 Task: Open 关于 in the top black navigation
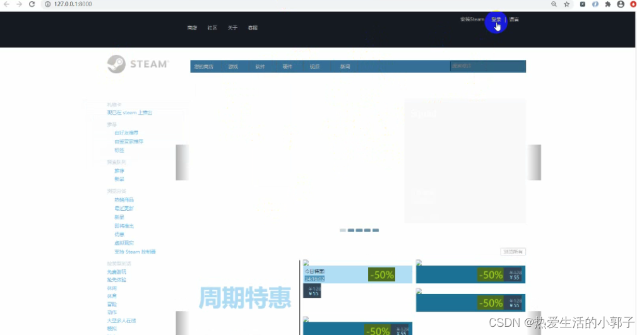pyautogui.click(x=232, y=28)
